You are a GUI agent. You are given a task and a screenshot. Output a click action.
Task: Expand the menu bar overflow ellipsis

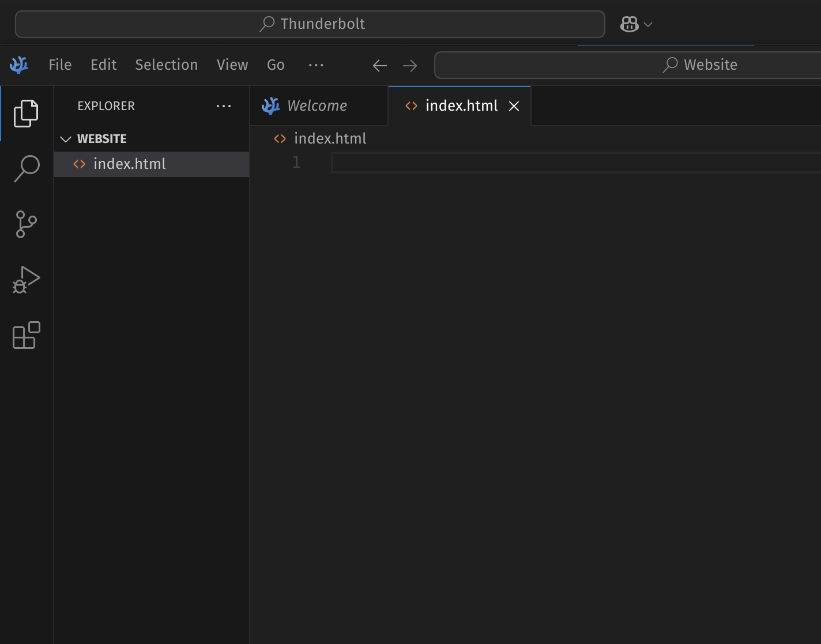click(x=316, y=65)
